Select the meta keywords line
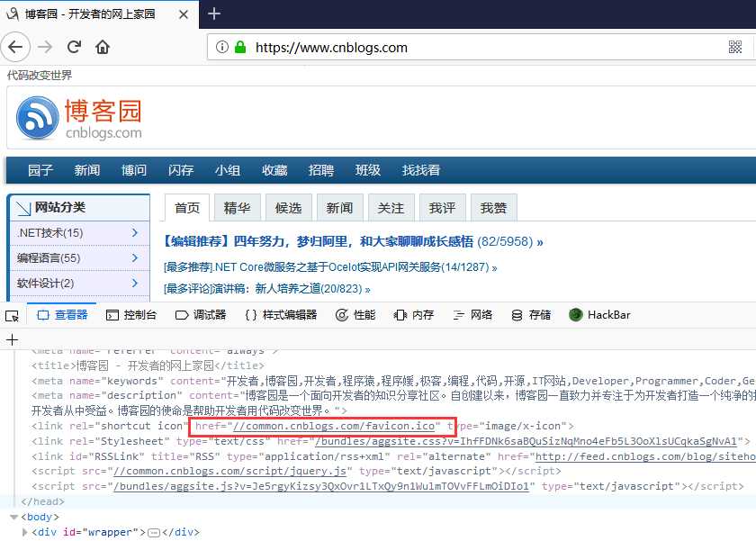Screen dimensions: 756x541 [393, 381]
